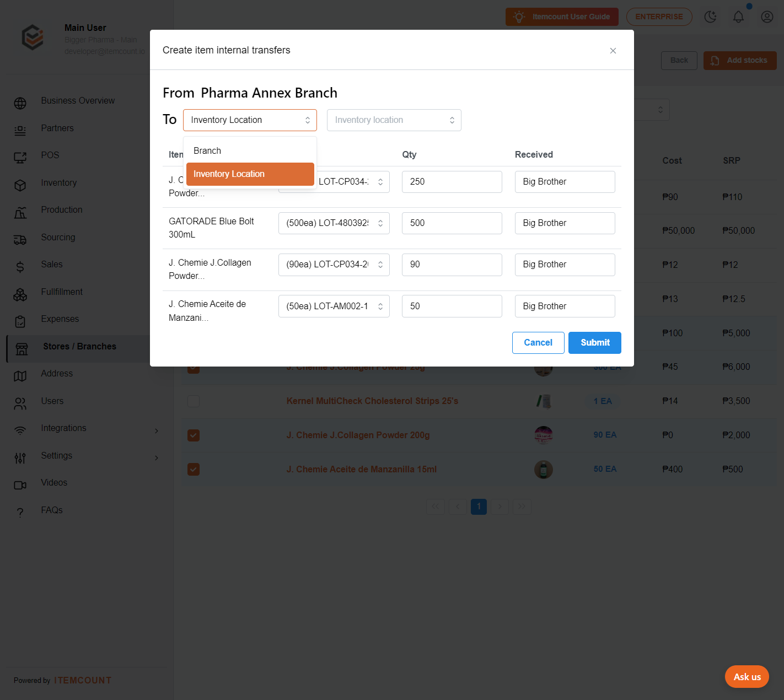Image resolution: width=784 pixels, height=700 pixels.
Task: Open lot dropdown for GATORADE Blue Bolt
Action: (334, 223)
